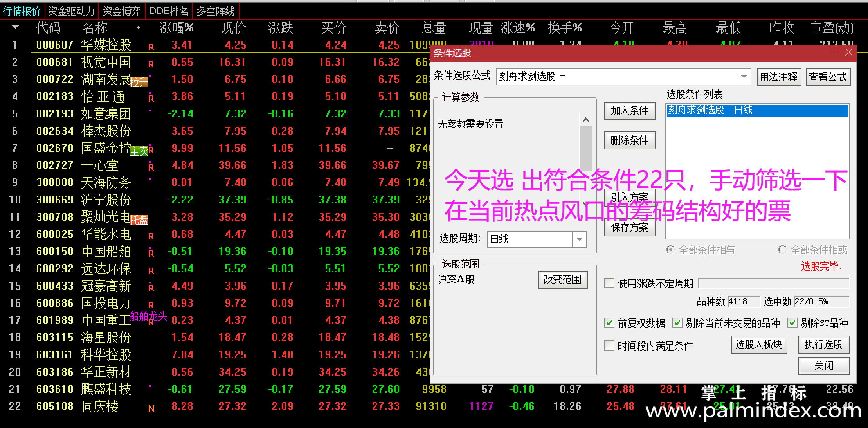Click the 计算参数 scrollbar thumb
Image resolution: width=868 pixels, height=428 pixels.
click(x=586, y=149)
